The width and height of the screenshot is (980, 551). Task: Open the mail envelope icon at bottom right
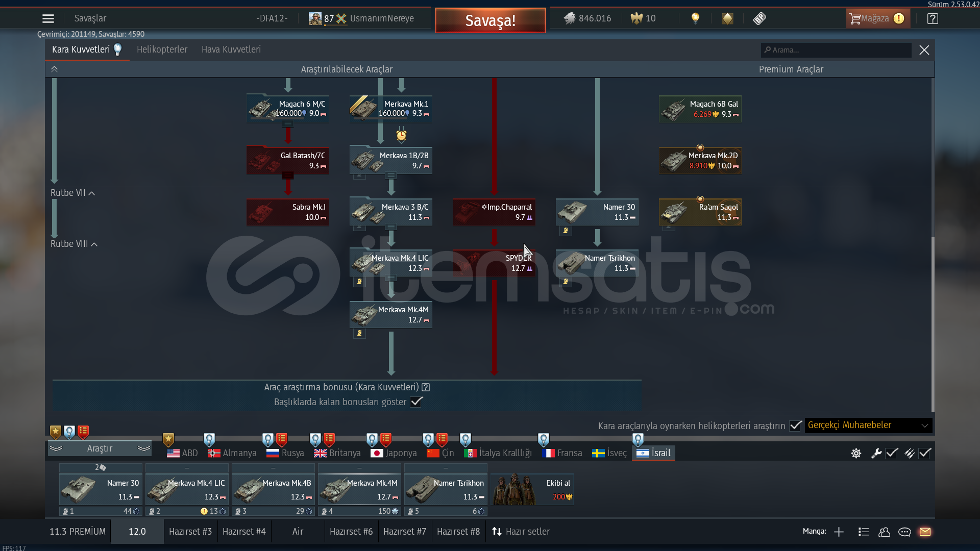[925, 532]
